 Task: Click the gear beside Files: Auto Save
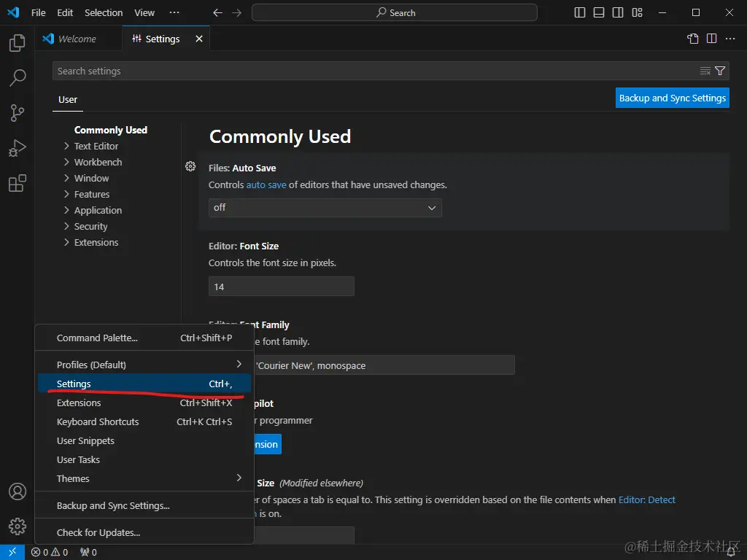click(190, 166)
